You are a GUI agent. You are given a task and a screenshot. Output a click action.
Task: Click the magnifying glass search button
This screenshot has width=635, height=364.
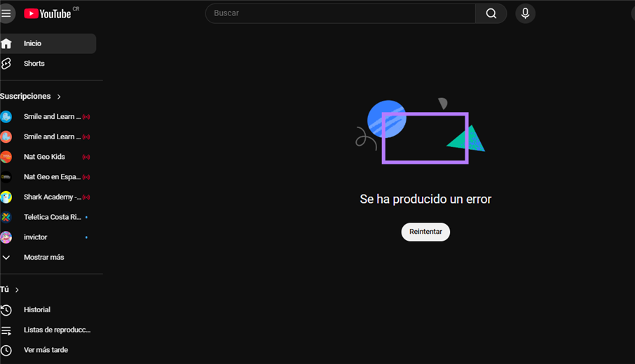[491, 13]
